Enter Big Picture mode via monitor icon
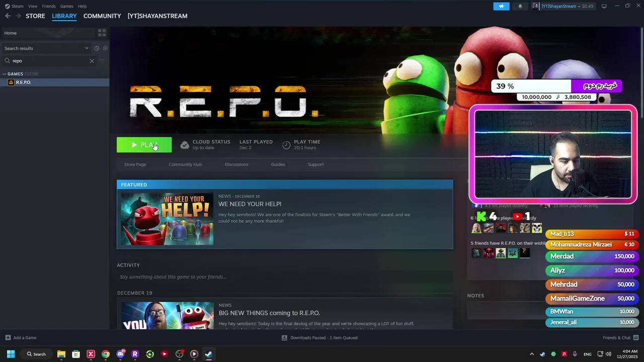The image size is (644, 362). pos(604,6)
